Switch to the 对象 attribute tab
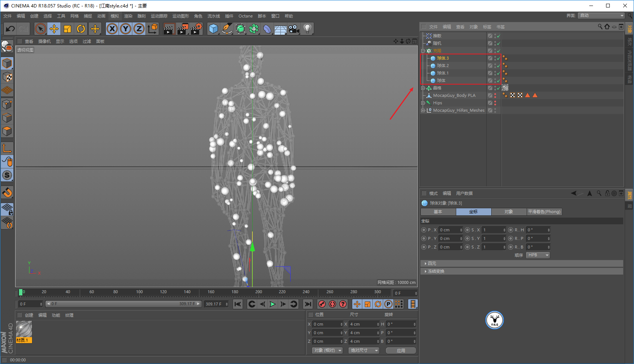The image size is (634, 364). click(509, 212)
